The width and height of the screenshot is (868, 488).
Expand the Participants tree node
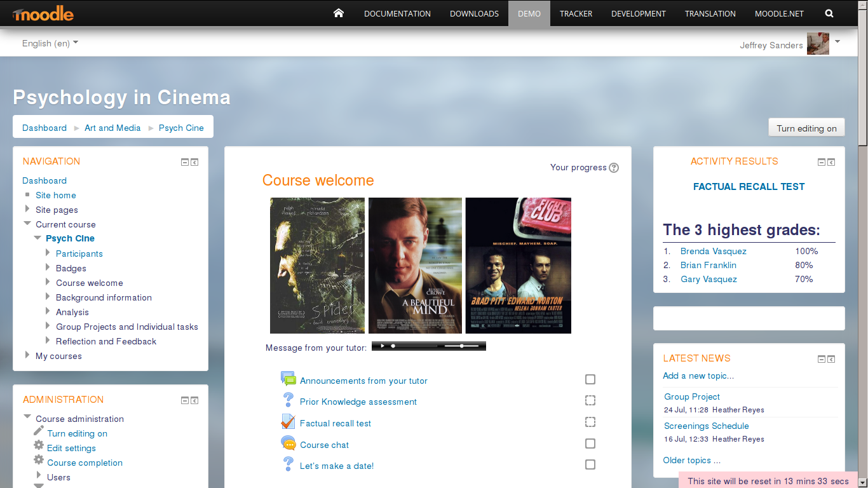(48, 253)
